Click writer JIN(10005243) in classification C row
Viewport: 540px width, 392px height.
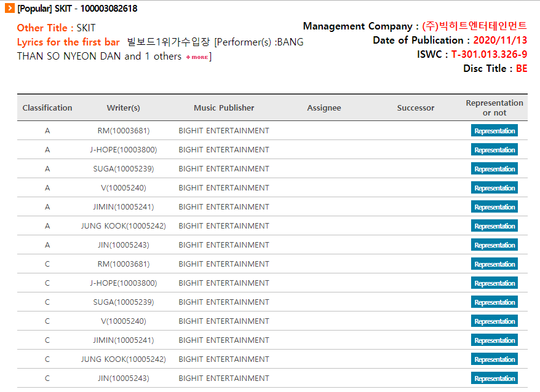coord(123,378)
